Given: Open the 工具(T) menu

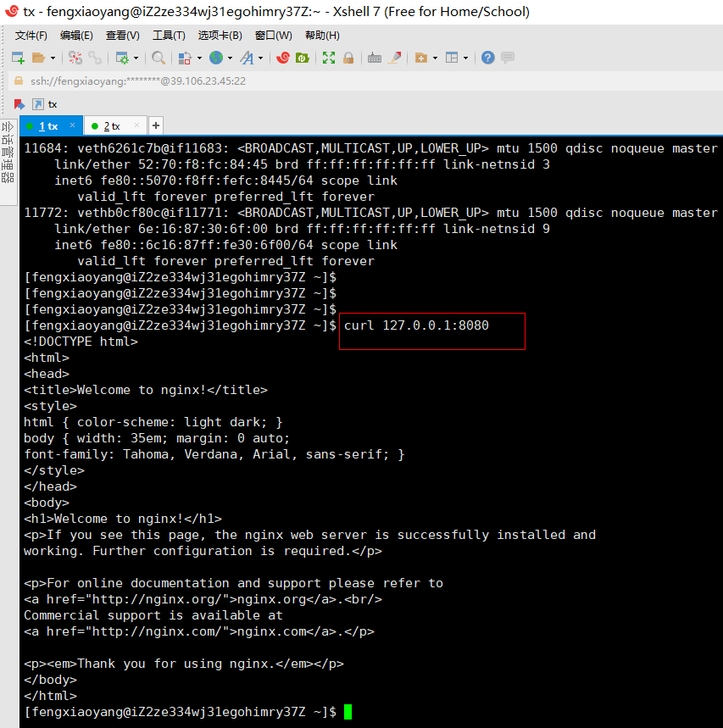Looking at the screenshot, I should pyautogui.click(x=169, y=36).
